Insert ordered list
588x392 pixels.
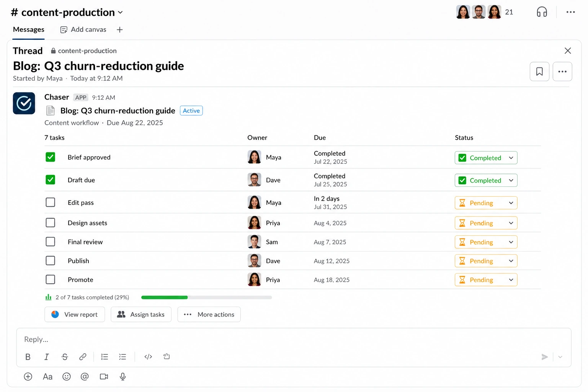tap(105, 357)
